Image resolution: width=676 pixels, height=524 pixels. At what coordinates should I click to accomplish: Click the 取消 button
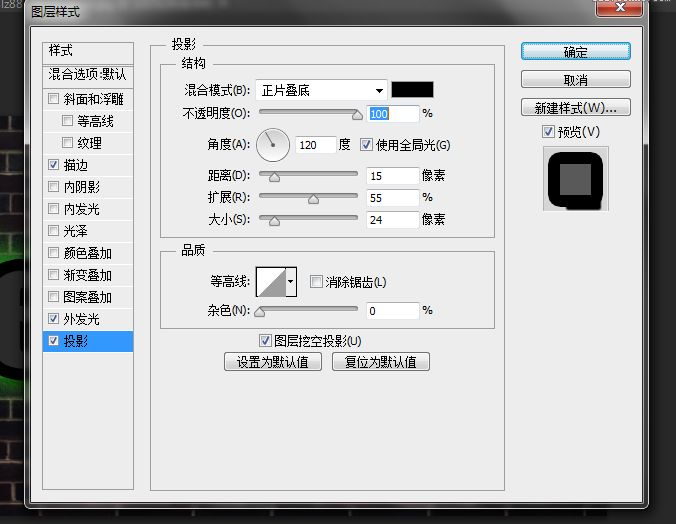point(576,79)
